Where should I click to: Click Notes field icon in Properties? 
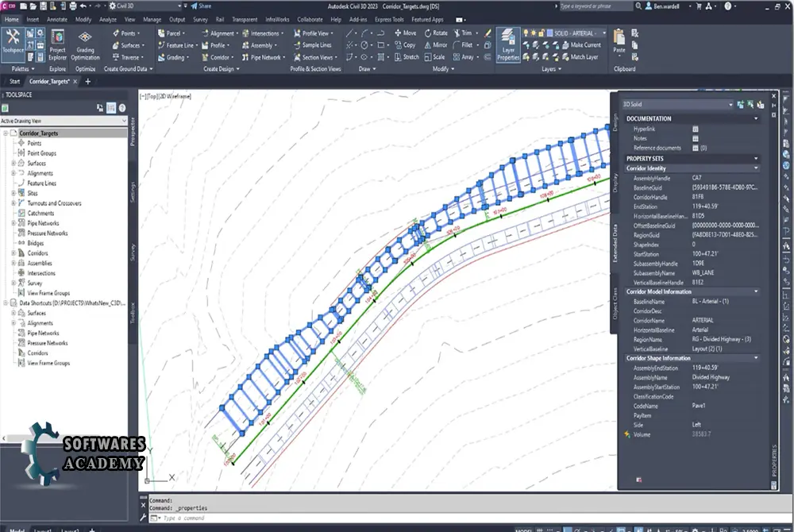click(696, 139)
